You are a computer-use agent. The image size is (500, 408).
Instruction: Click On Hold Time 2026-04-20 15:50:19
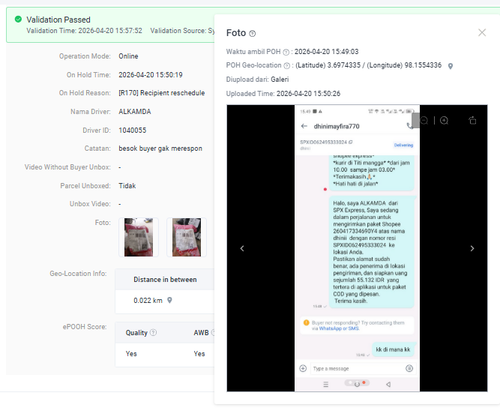pyautogui.click(x=150, y=75)
